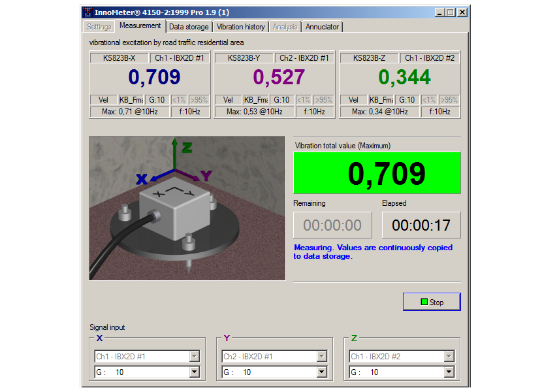The height and width of the screenshot is (392, 542).
Task: Click the Vel indicator in KS823B-Y panel
Action: click(228, 100)
